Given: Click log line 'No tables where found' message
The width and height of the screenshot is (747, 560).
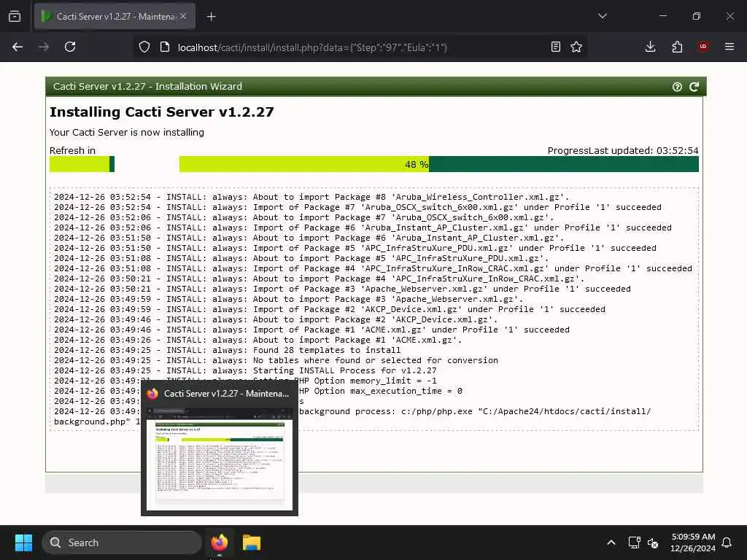Looking at the screenshot, I should 276,360.
